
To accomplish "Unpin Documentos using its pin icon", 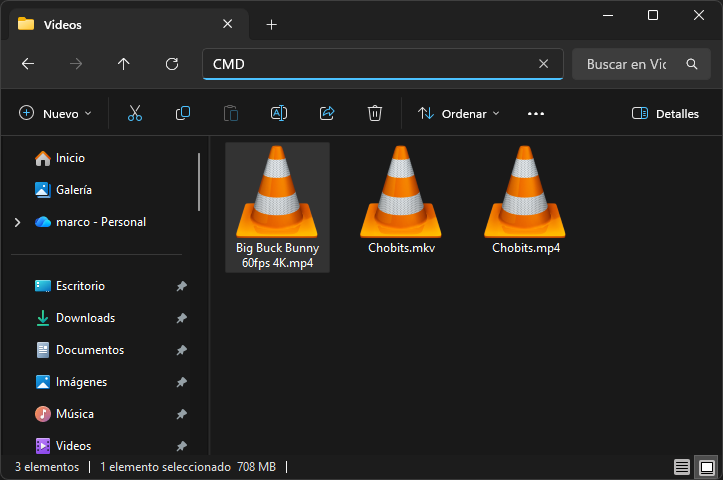I will tap(182, 350).
